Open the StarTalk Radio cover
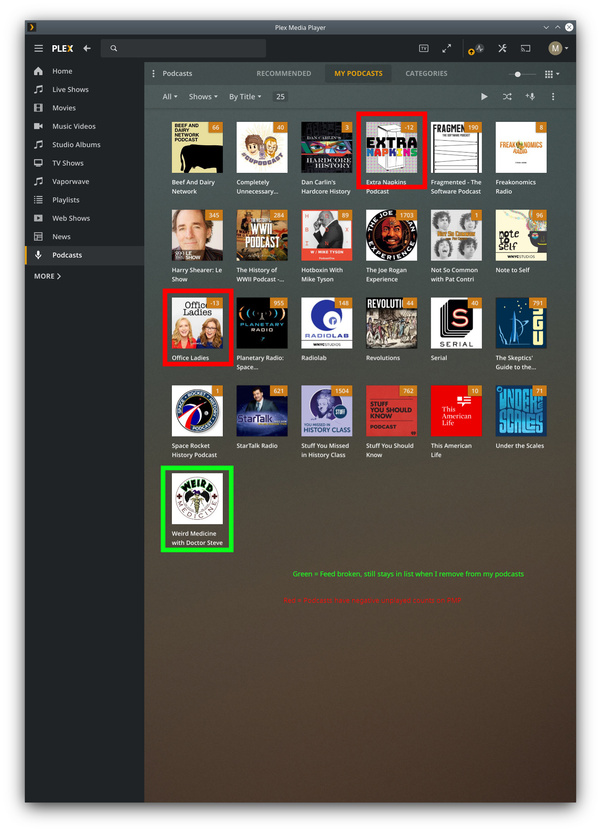 pos(262,411)
